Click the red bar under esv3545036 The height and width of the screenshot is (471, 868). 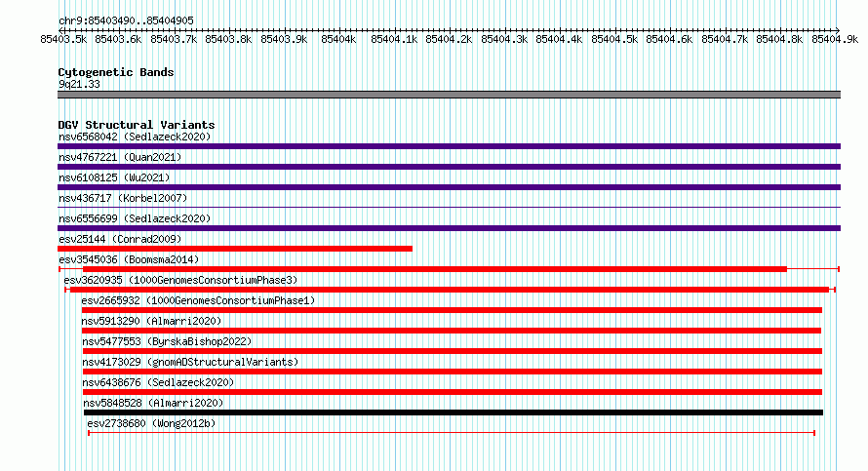[x=449, y=269]
